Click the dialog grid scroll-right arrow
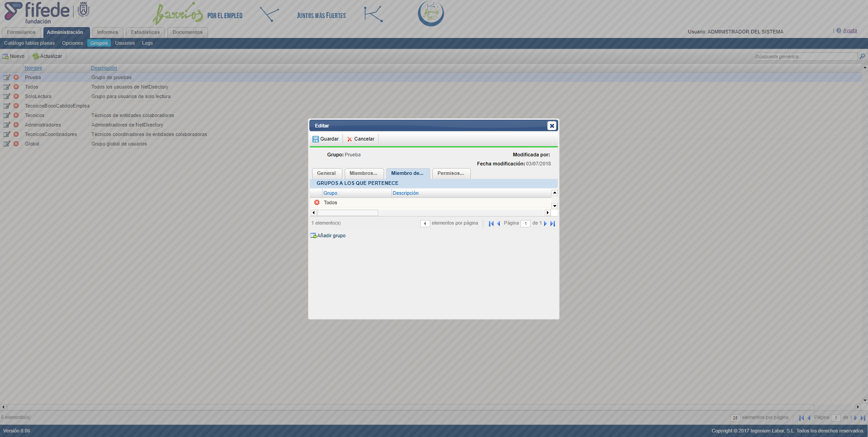 (x=548, y=213)
